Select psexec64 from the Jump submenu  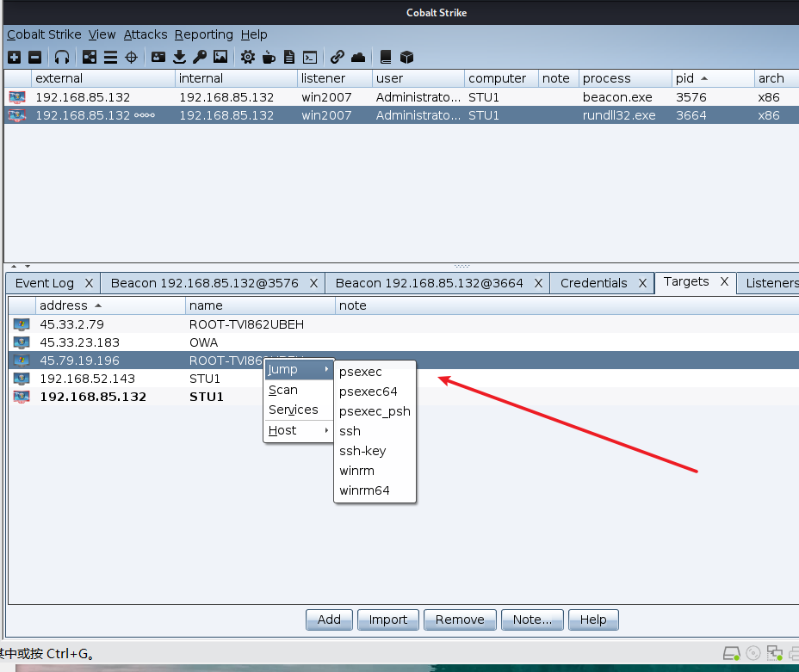(375, 391)
